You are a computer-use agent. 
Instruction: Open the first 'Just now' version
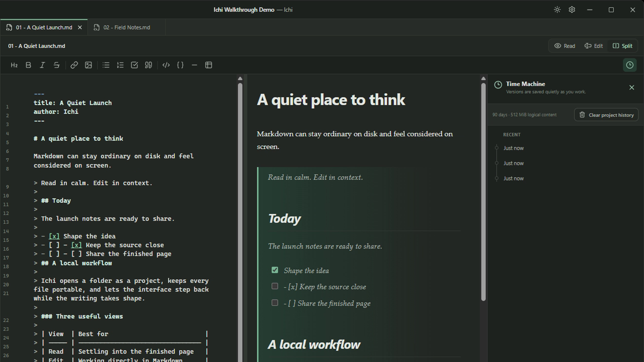514,148
